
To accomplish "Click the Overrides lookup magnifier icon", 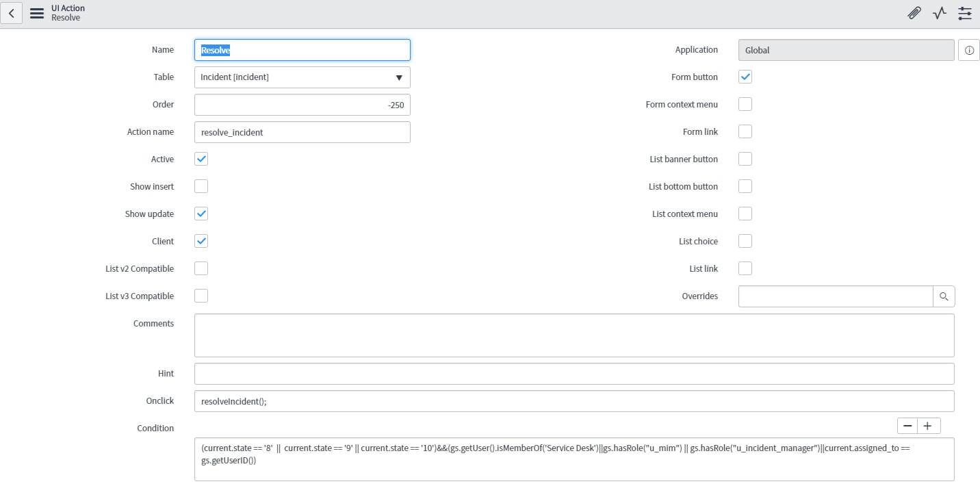I will click(x=944, y=296).
